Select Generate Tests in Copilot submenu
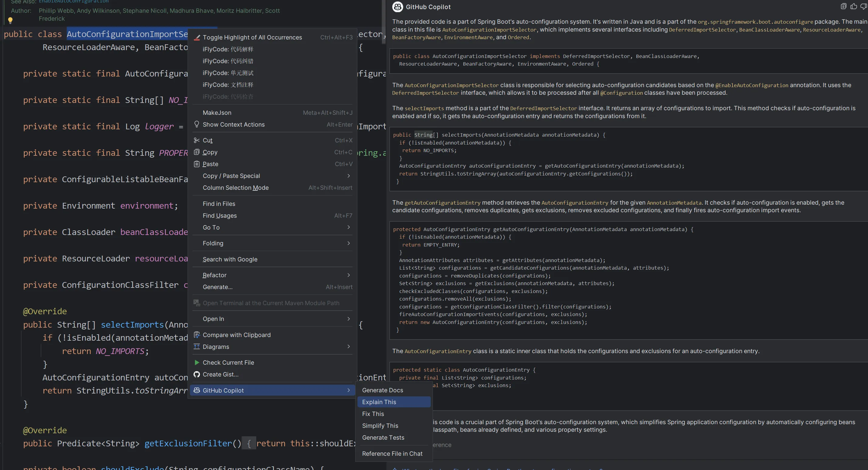Image resolution: width=868 pixels, height=470 pixels. (394, 437)
